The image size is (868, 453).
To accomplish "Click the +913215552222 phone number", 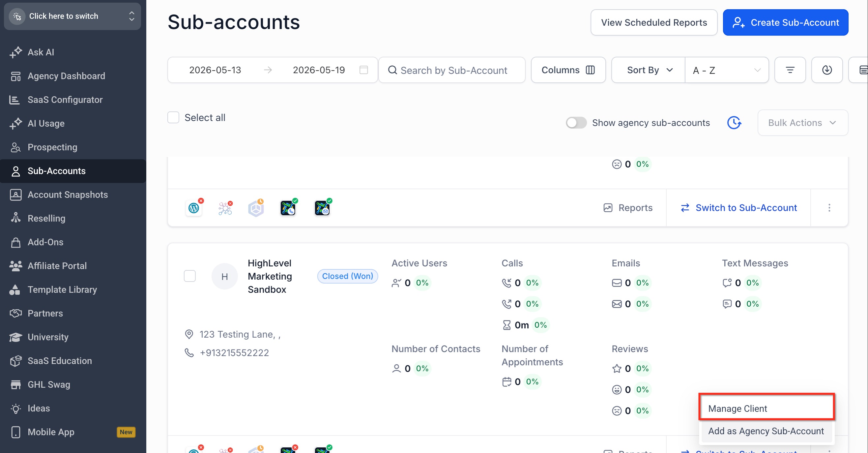I will [235, 352].
